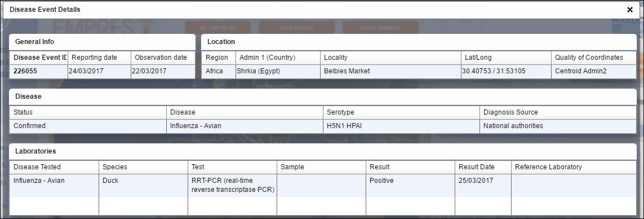
Task: Click the National authorities cell
Action: [558, 126]
